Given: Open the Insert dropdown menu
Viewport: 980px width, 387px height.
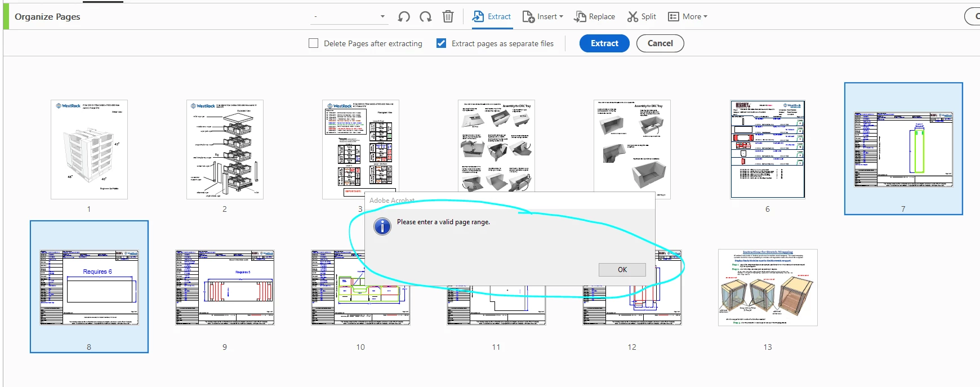Looking at the screenshot, I should point(543,16).
